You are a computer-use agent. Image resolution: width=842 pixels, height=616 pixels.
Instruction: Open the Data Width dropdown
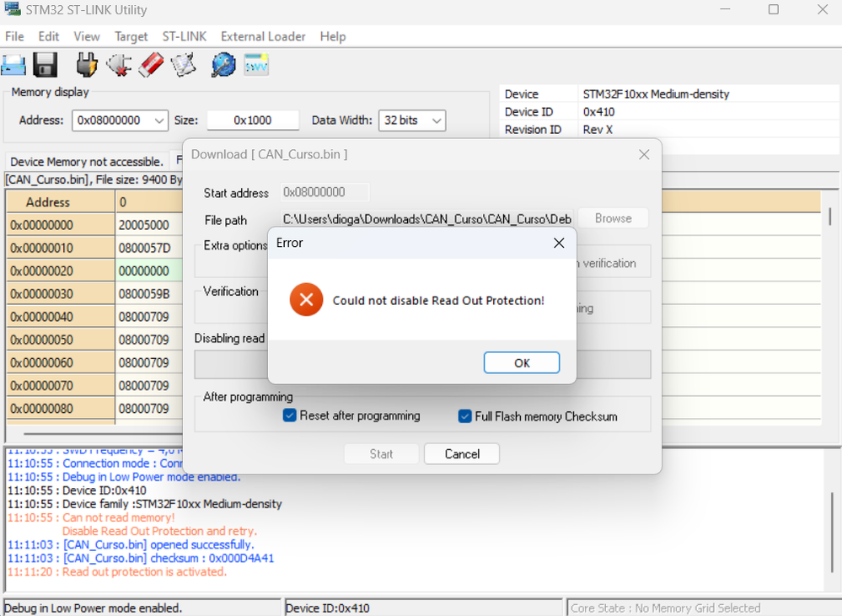(437, 121)
